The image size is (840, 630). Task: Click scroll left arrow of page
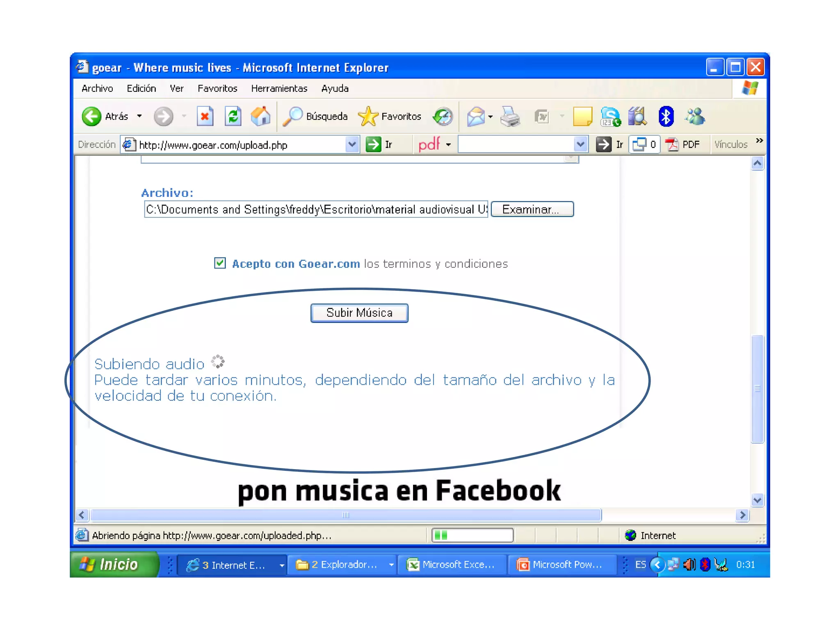[x=82, y=515]
